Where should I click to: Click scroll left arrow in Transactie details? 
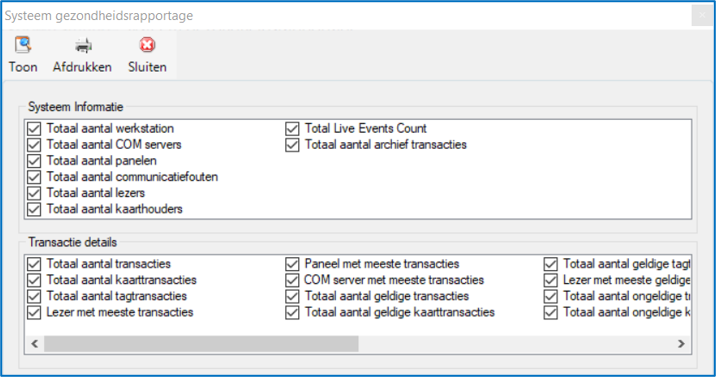(x=35, y=344)
